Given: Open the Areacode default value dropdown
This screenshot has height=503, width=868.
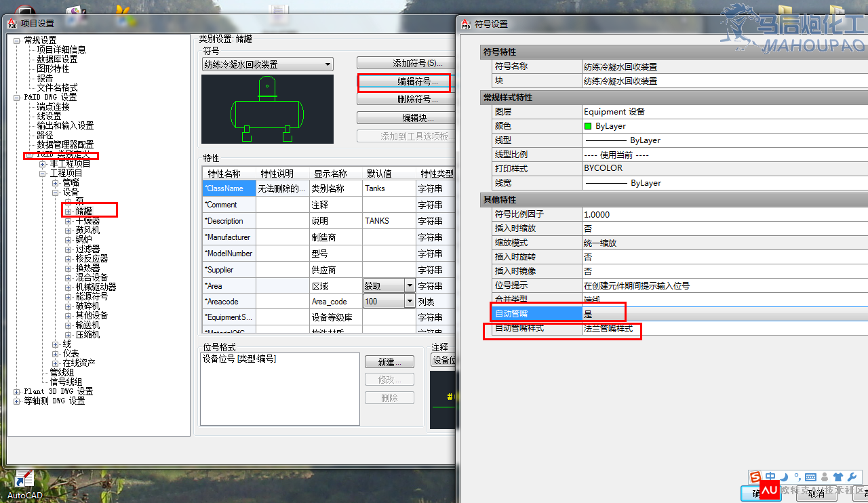Looking at the screenshot, I should click(410, 301).
